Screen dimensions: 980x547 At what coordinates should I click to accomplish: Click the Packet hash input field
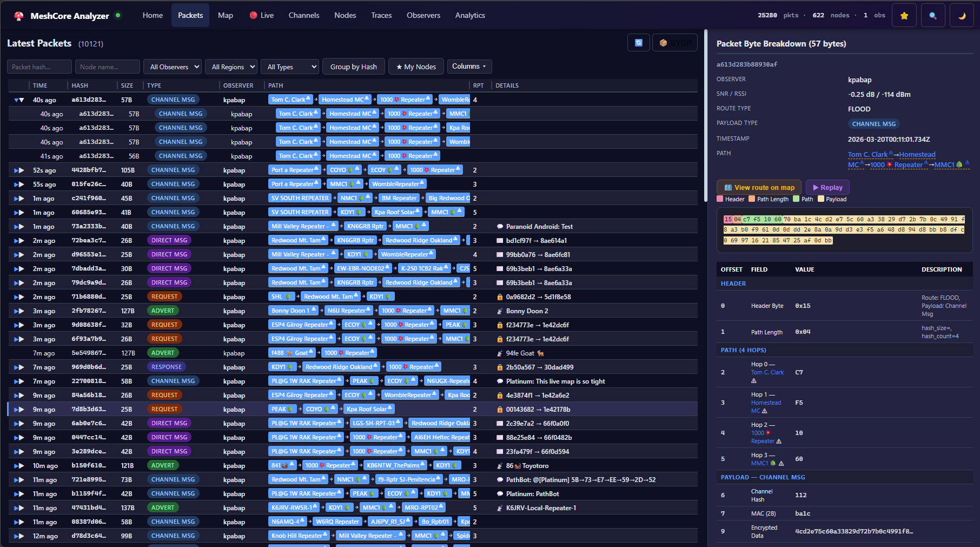[x=39, y=67]
